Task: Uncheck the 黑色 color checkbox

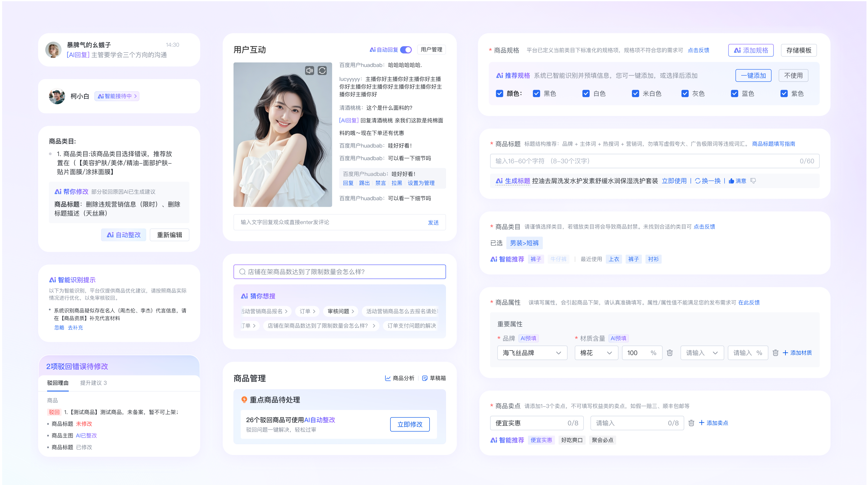Action: coord(536,93)
